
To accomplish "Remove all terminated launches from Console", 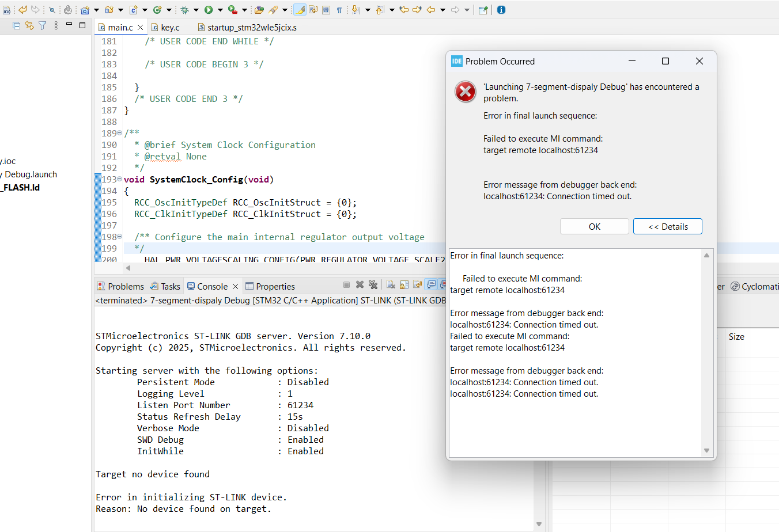I will pos(373,284).
